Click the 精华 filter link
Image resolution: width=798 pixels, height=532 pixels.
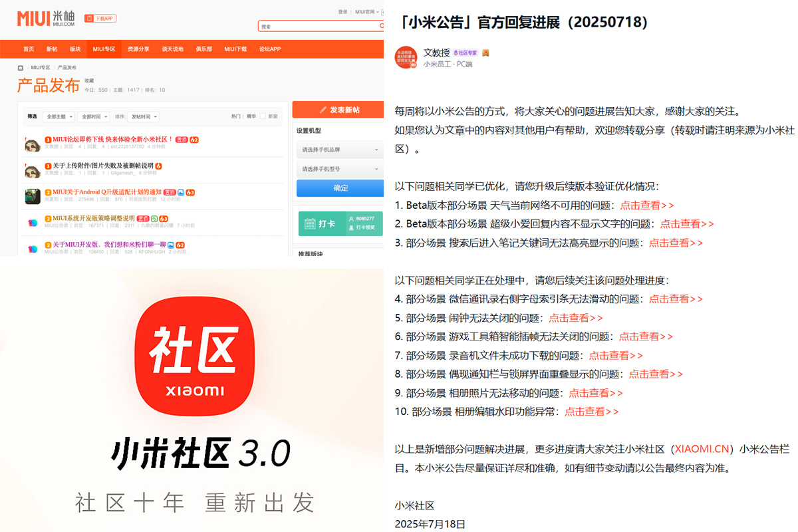(251, 116)
